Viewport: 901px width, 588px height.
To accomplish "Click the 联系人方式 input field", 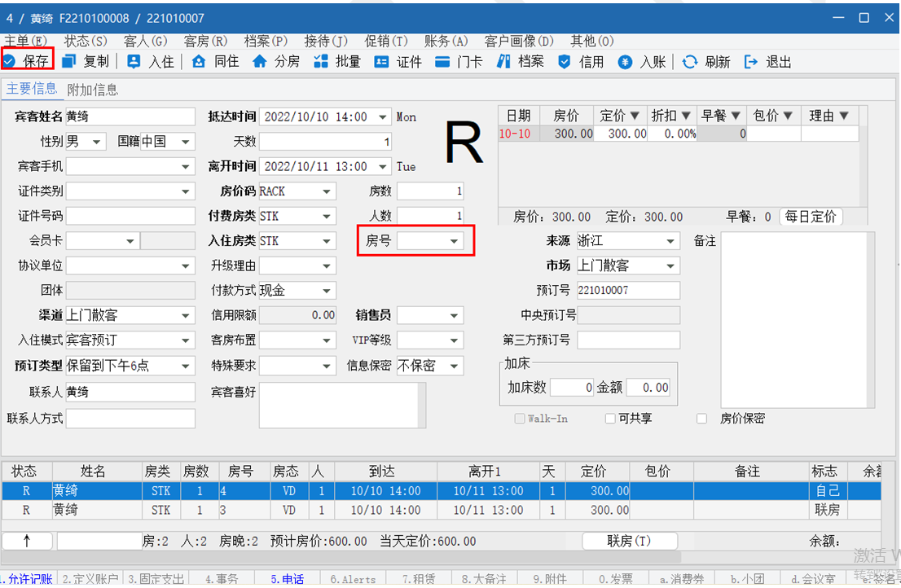I will (x=130, y=418).
